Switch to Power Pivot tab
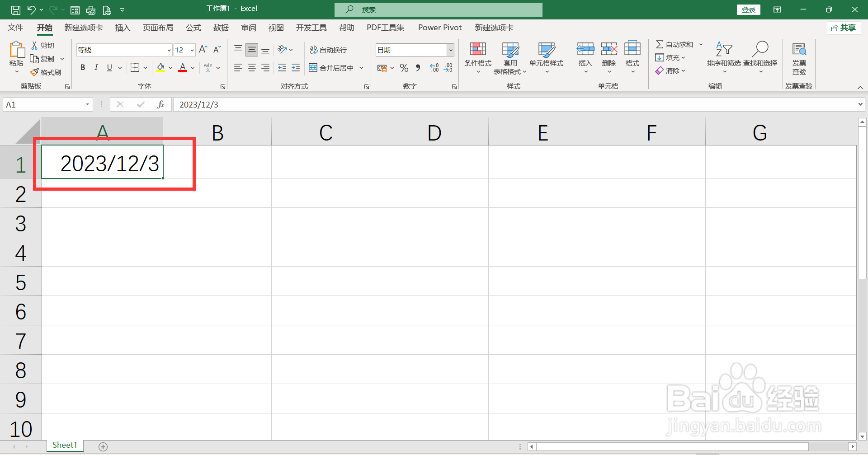 [440, 28]
